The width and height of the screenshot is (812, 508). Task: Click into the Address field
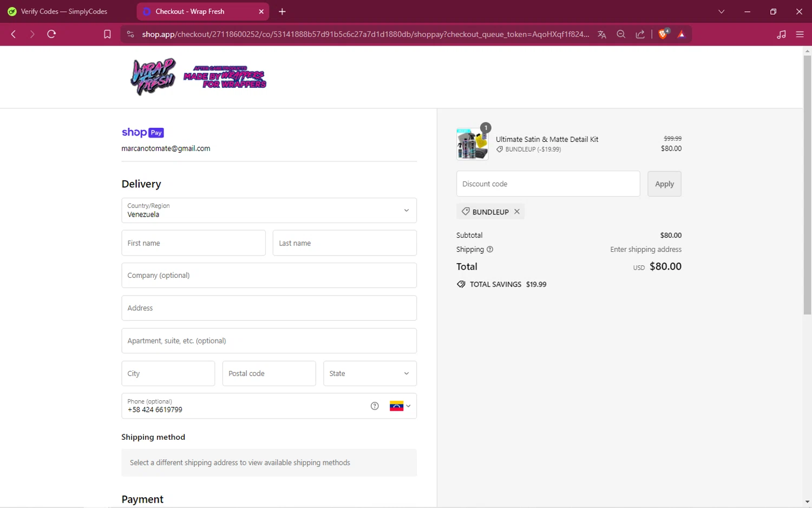(x=269, y=308)
